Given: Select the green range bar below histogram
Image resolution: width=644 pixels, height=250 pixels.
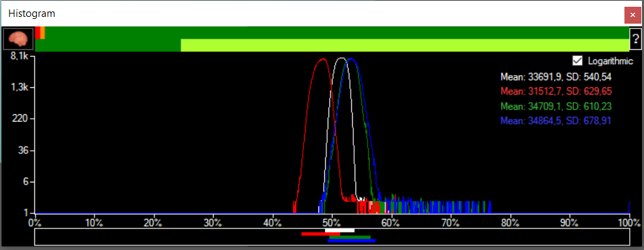Looking at the screenshot, I should (349, 237).
